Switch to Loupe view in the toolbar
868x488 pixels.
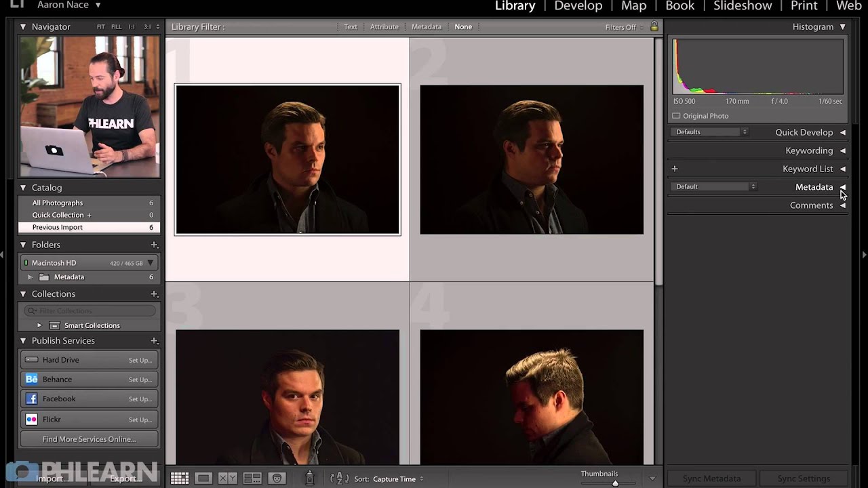[x=203, y=479]
